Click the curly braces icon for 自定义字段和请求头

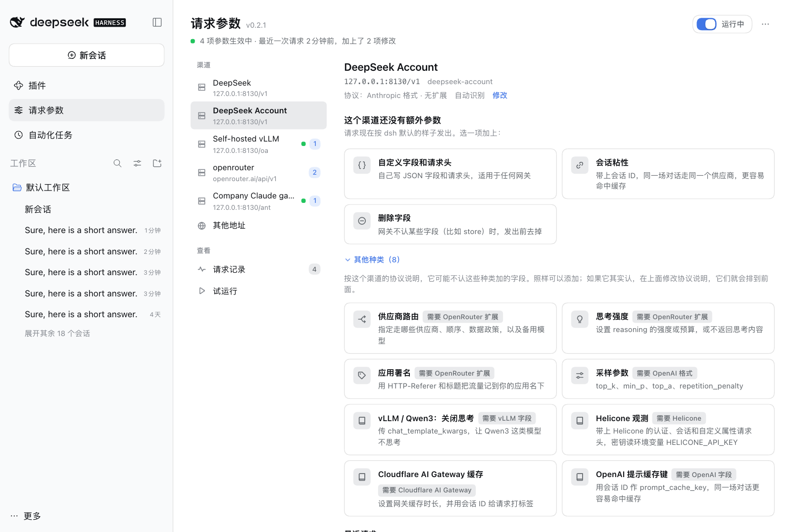[362, 165]
